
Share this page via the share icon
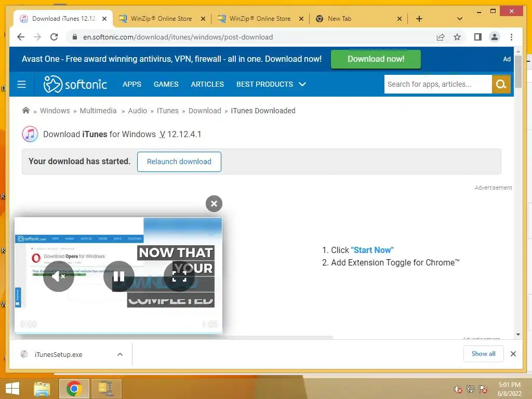pyautogui.click(x=441, y=37)
